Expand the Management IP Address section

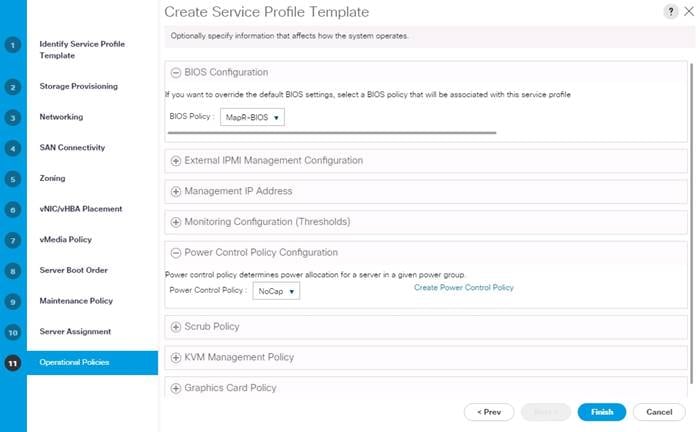coord(176,191)
